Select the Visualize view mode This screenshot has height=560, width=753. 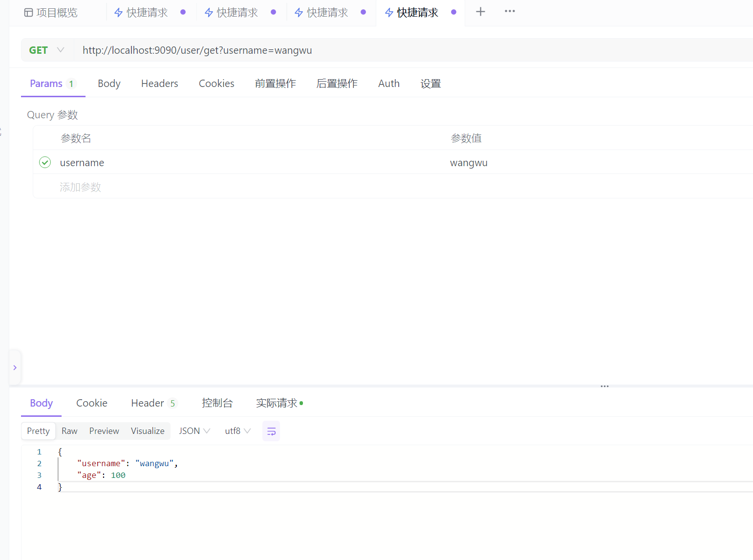[148, 431]
